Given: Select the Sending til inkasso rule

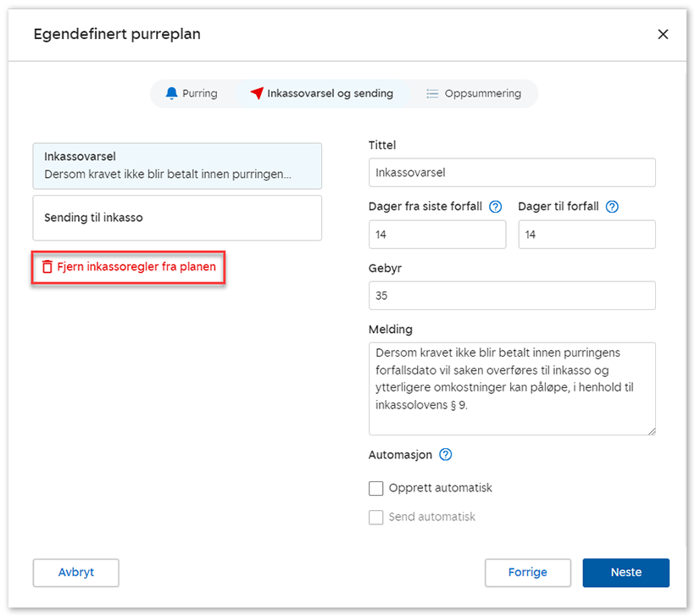Looking at the screenshot, I should (177, 218).
